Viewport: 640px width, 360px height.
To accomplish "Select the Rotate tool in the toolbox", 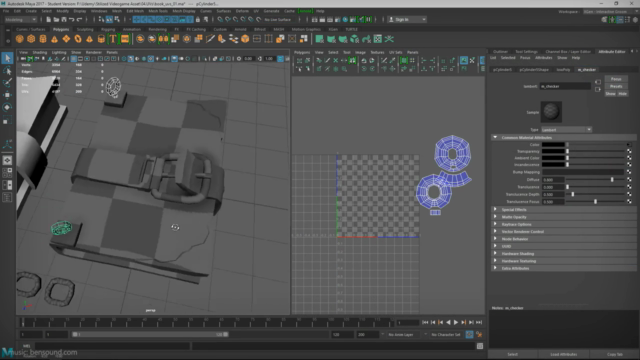I will point(7,107).
